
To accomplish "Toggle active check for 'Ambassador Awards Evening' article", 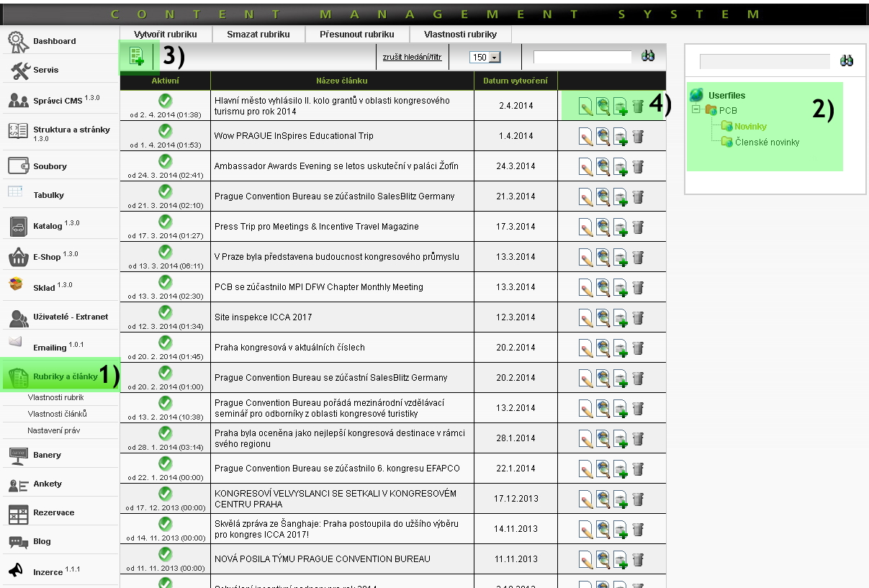I will pos(165,161).
